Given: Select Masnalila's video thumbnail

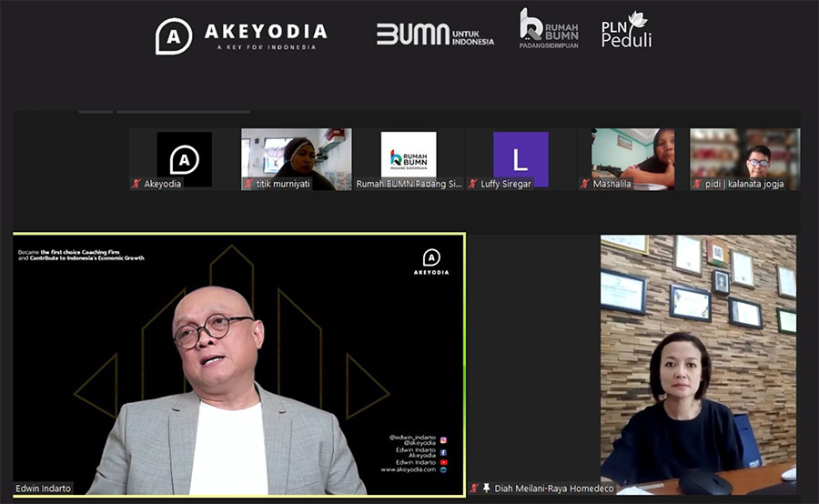Looking at the screenshot, I should click(x=632, y=158).
